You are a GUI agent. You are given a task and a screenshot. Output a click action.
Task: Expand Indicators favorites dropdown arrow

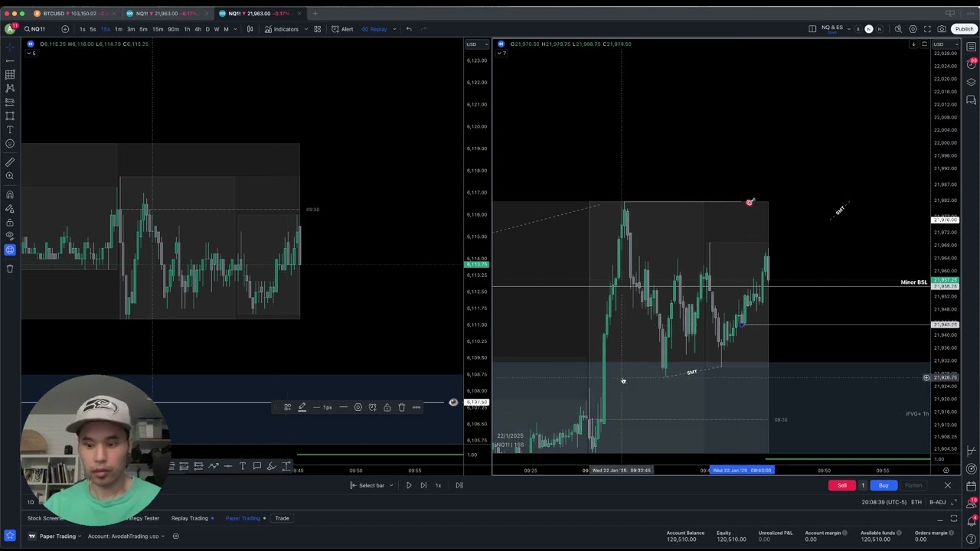click(x=305, y=29)
